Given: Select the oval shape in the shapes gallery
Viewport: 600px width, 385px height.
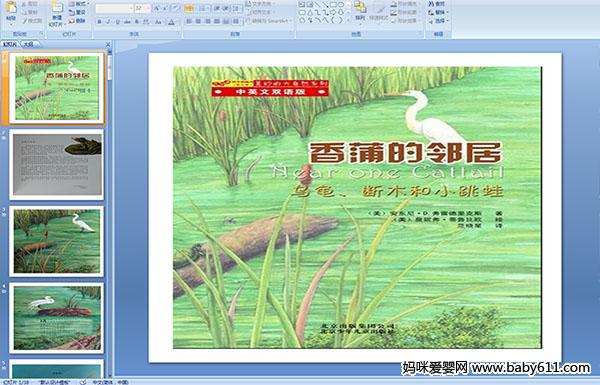Looking at the screenshot, I should tap(340, 4).
